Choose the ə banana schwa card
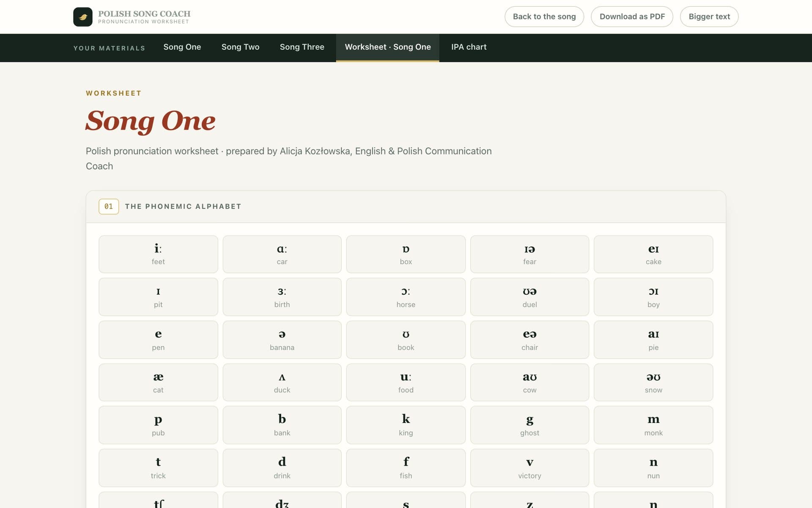Viewport: 812px width, 508px height. pyautogui.click(x=282, y=340)
